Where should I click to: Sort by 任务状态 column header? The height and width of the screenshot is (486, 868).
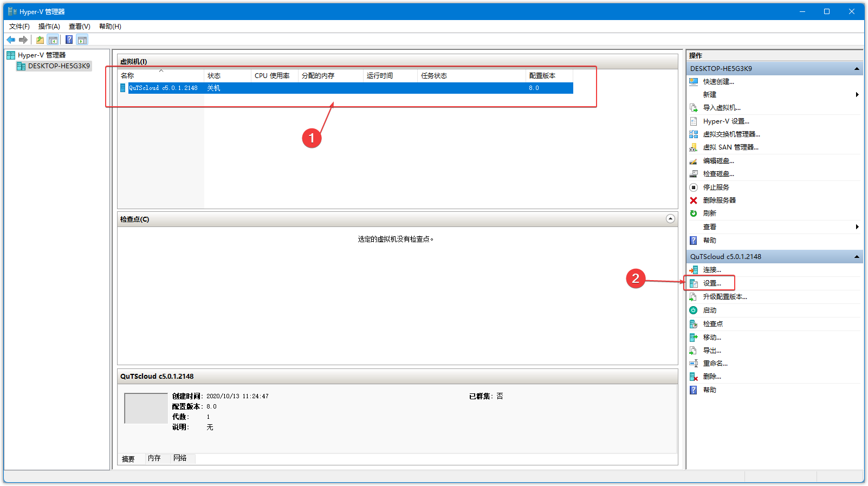(x=471, y=76)
